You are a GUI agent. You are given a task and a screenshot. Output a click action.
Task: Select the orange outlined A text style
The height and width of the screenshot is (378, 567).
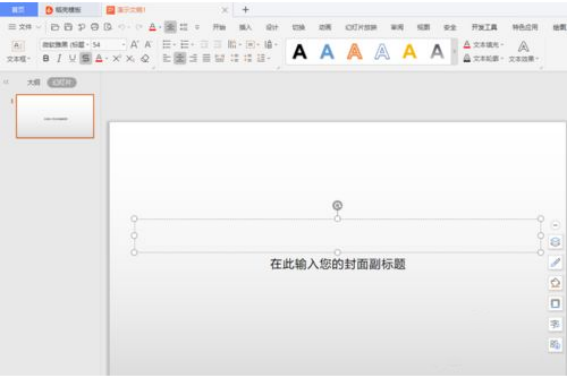[355, 51]
